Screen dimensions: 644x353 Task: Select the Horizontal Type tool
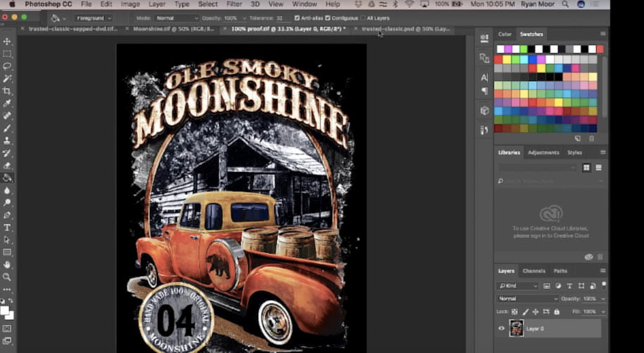[x=7, y=227]
